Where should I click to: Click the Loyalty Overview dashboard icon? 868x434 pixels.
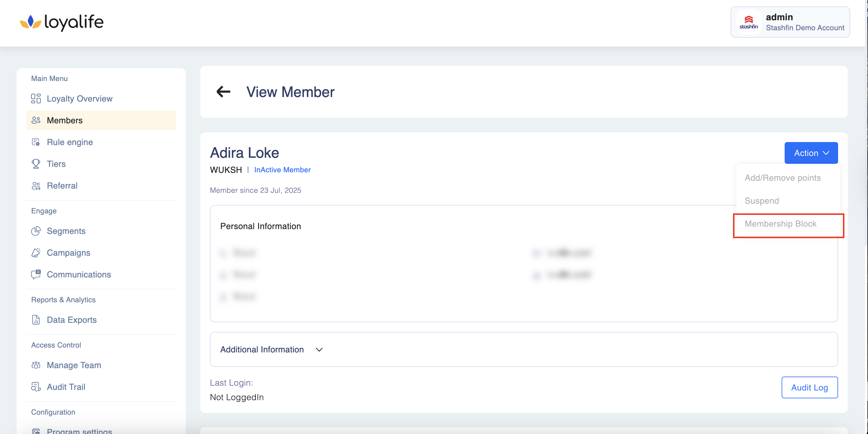(x=36, y=99)
